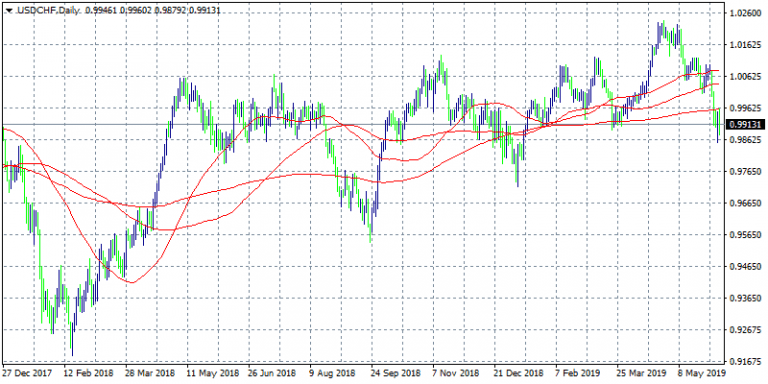Click the 0.91675 price axis label

click(745, 361)
